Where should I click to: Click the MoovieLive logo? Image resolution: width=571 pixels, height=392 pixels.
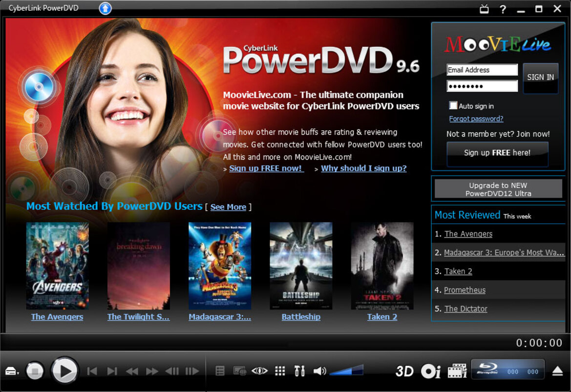(x=498, y=44)
